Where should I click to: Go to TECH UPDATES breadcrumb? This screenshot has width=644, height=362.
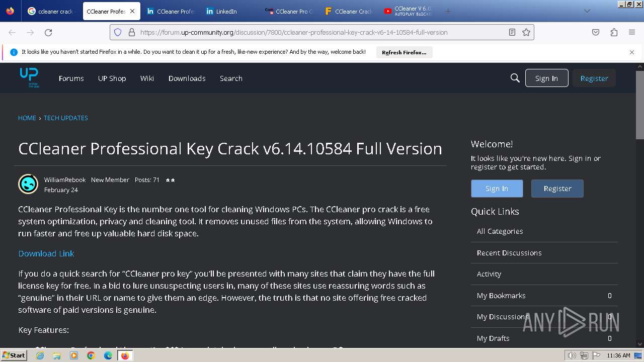coord(66,118)
